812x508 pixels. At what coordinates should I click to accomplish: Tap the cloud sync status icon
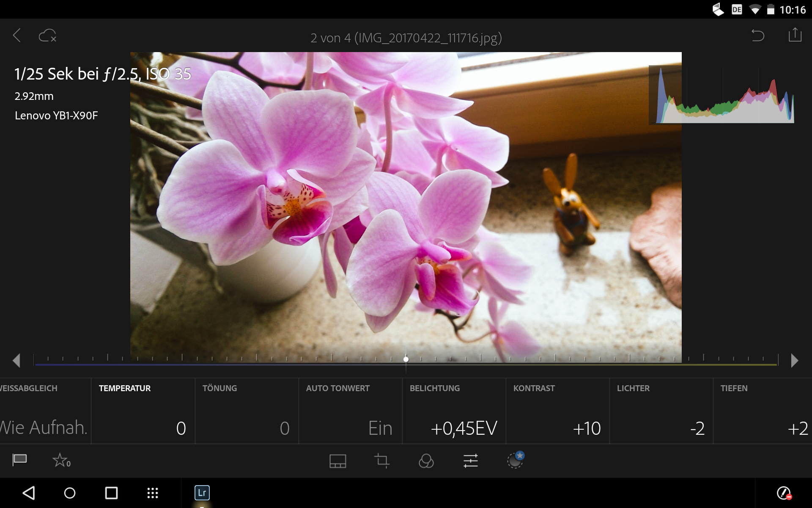click(47, 36)
